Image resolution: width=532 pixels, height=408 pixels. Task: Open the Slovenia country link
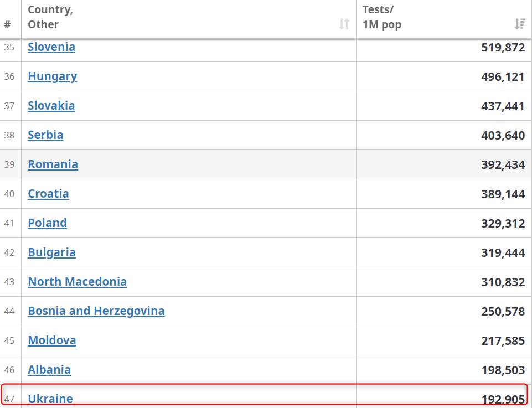(51, 47)
